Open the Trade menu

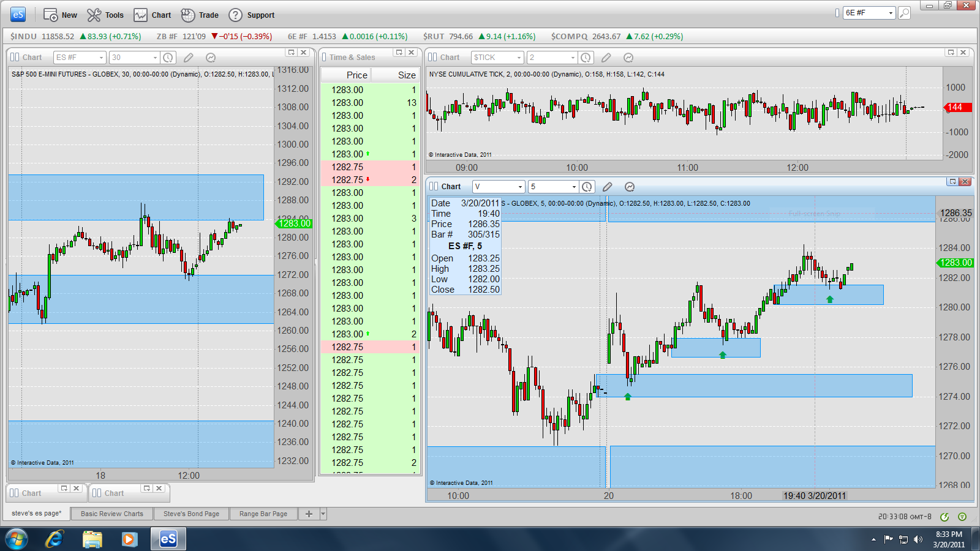click(x=199, y=15)
